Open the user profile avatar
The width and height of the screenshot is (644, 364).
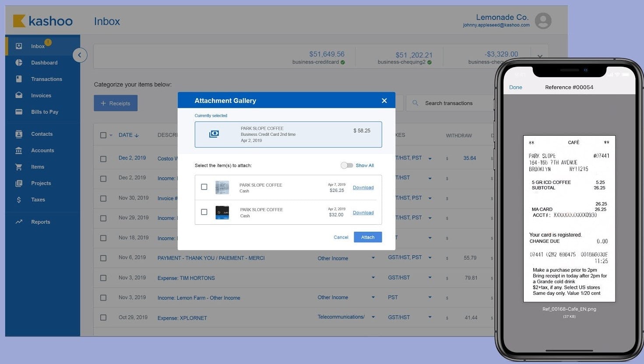pyautogui.click(x=543, y=21)
